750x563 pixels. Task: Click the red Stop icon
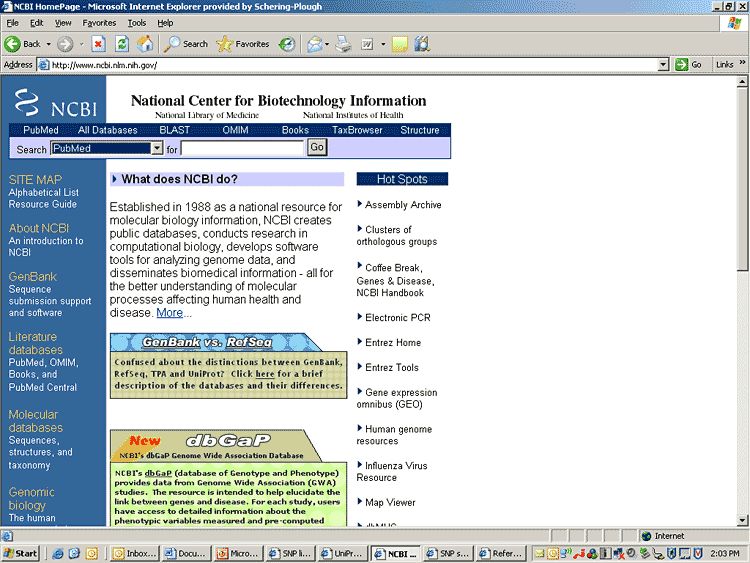[x=99, y=44]
